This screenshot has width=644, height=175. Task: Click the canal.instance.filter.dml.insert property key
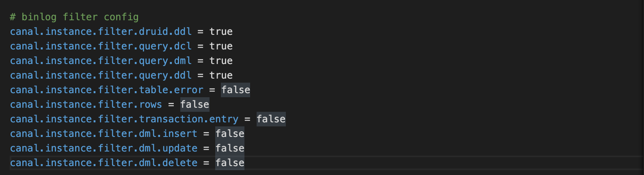(104, 134)
